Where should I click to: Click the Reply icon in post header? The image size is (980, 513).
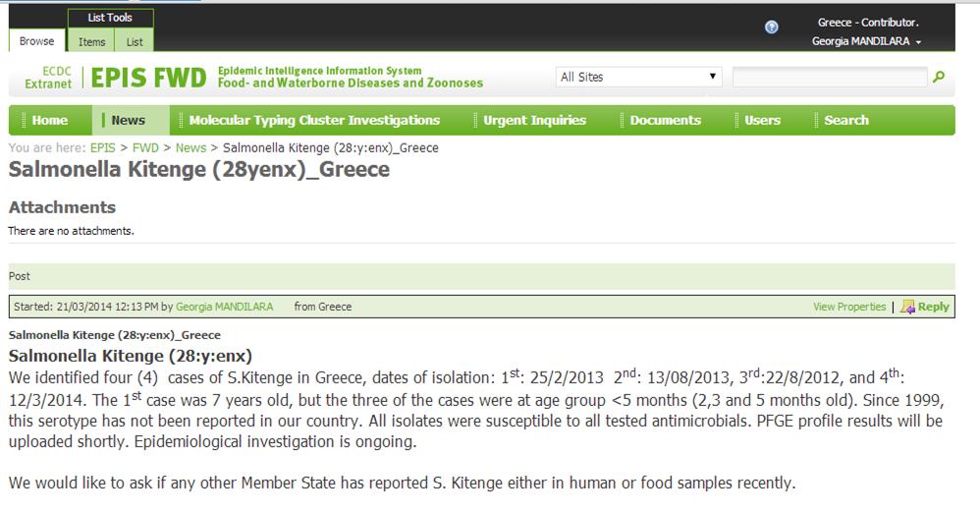(907, 307)
